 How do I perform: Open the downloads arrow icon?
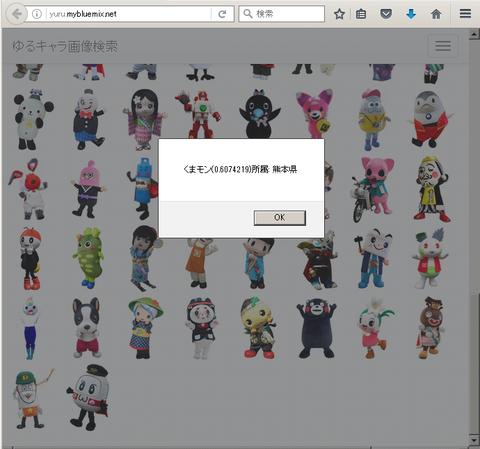coord(411,14)
